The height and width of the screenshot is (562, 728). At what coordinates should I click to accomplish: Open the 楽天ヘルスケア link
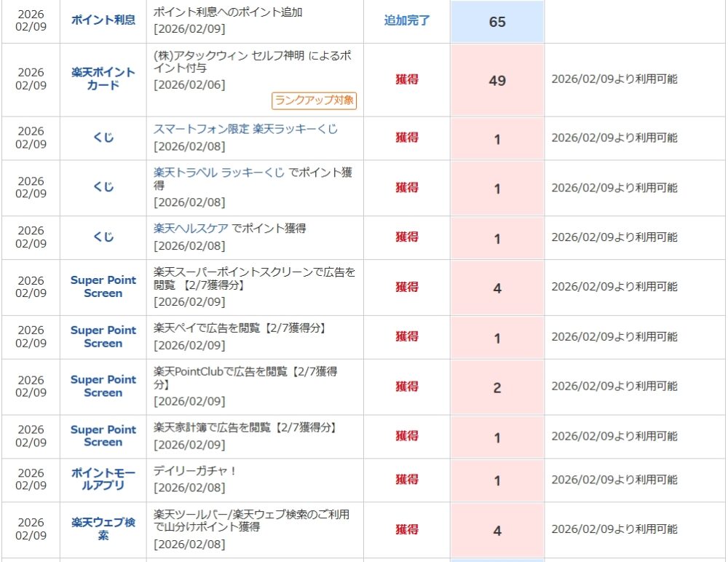tap(191, 228)
